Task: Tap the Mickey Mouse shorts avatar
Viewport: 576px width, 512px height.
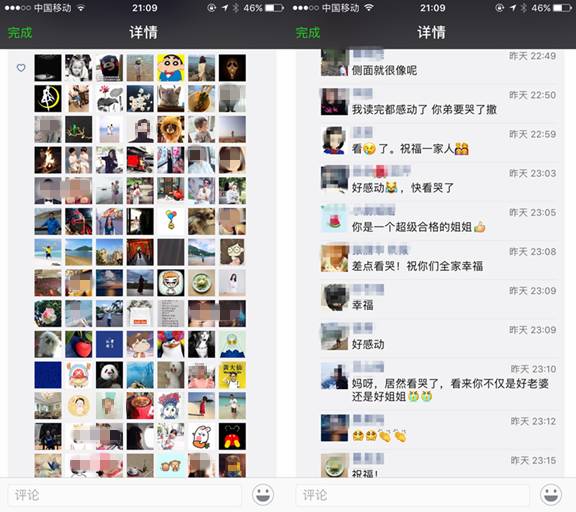Action: point(232,436)
